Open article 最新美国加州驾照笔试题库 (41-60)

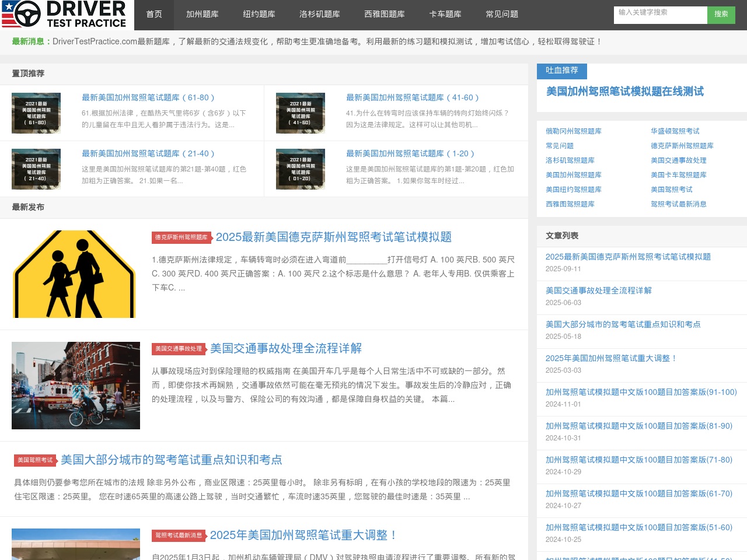[x=413, y=98]
